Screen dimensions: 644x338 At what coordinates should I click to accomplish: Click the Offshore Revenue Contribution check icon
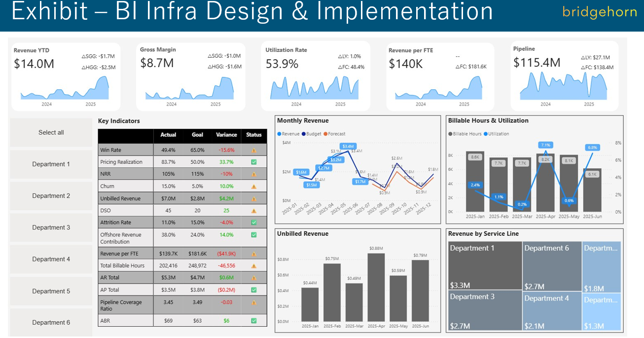pyautogui.click(x=254, y=235)
